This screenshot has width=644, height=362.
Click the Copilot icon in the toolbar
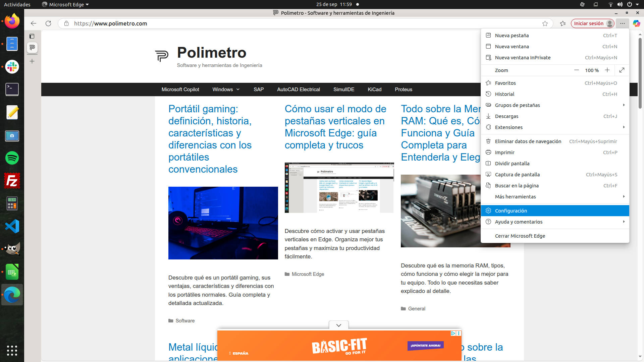pyautogui.click(x=636, y=23)
